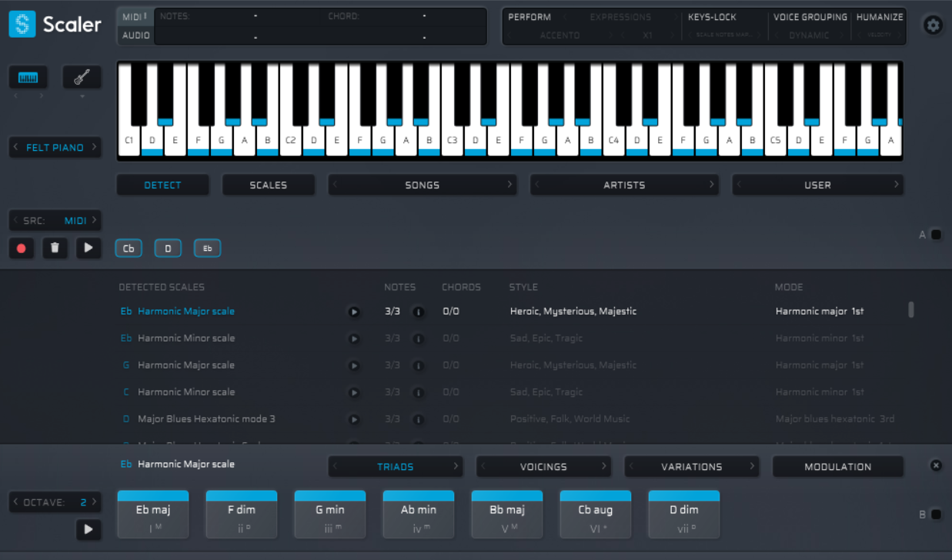Show info for Eb Harmonic Minor scale
This screenshot has width=952, height=560.
(419, 339)
